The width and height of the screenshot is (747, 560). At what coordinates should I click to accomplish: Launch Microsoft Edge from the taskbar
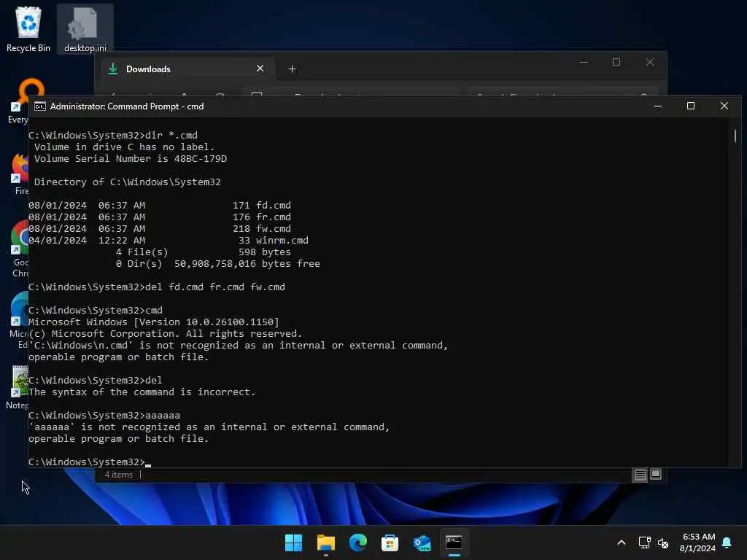tap(357, 542)
